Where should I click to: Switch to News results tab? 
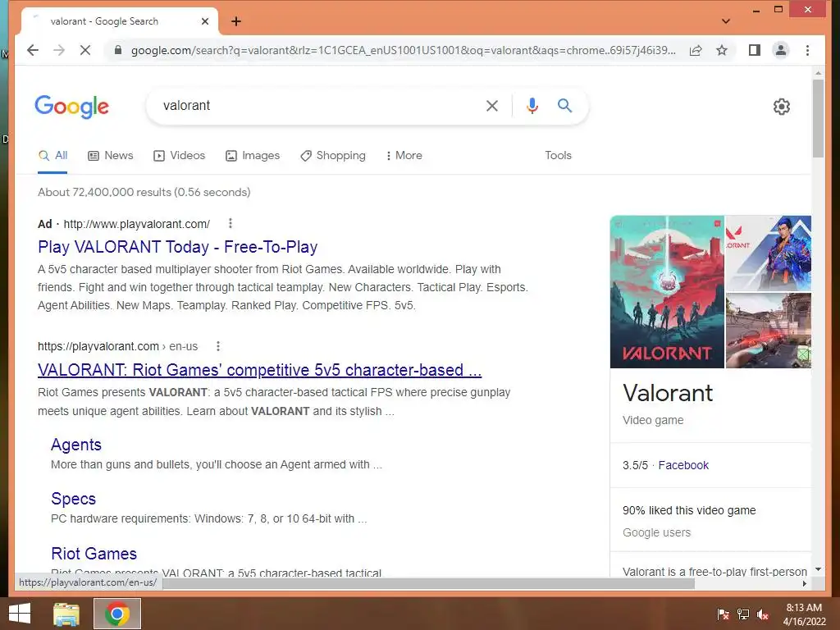111,155
